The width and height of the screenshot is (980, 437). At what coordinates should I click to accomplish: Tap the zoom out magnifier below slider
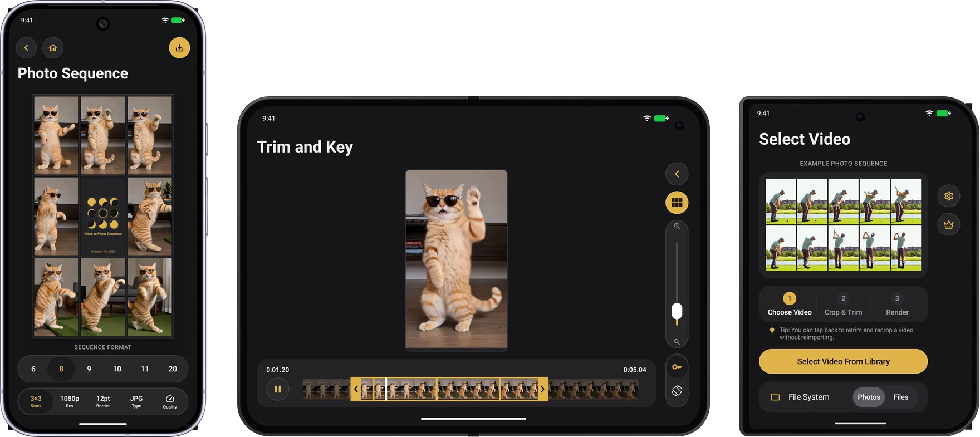[677, 342]
